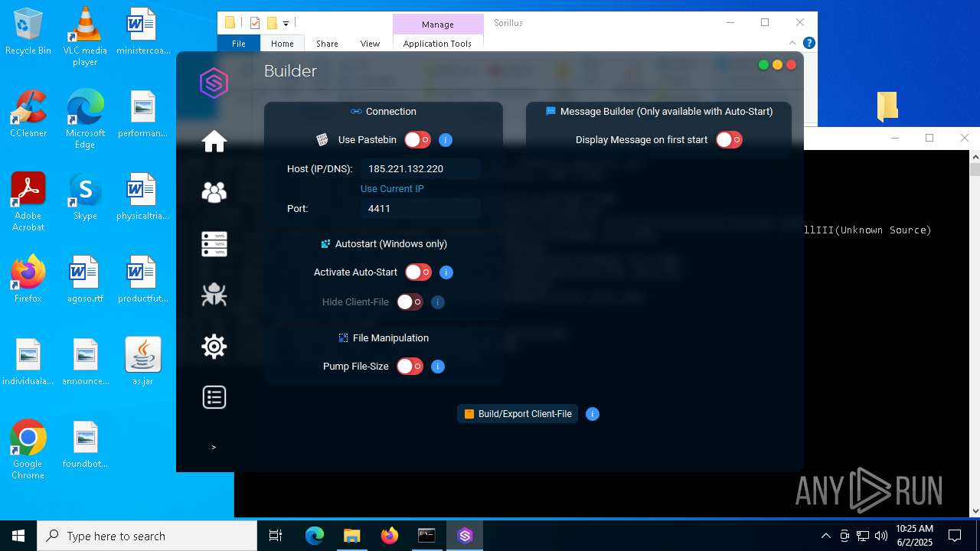Screen dimensions: 980x551
Task: Open the gear settings icon in sidebar
Action: tap(214, 347)
